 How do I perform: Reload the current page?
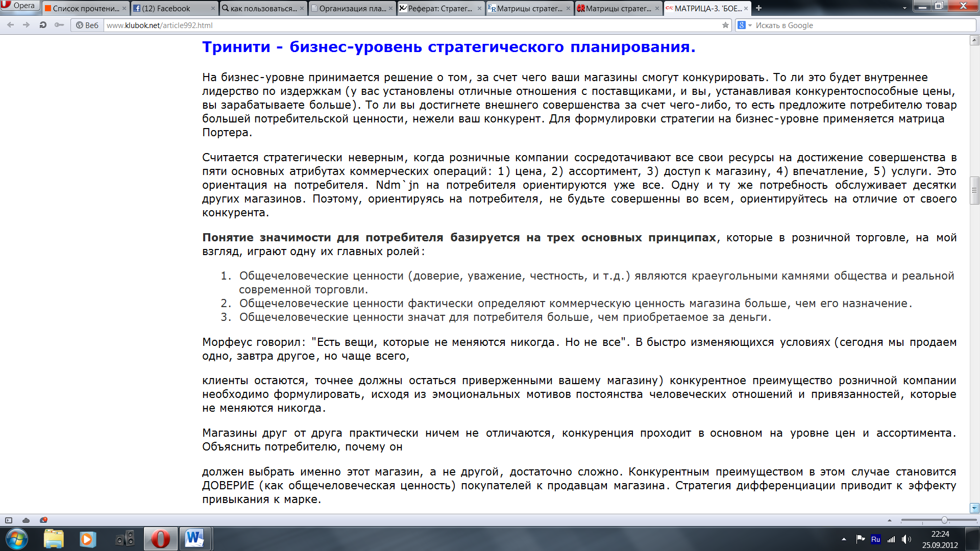tap(43, 25)
